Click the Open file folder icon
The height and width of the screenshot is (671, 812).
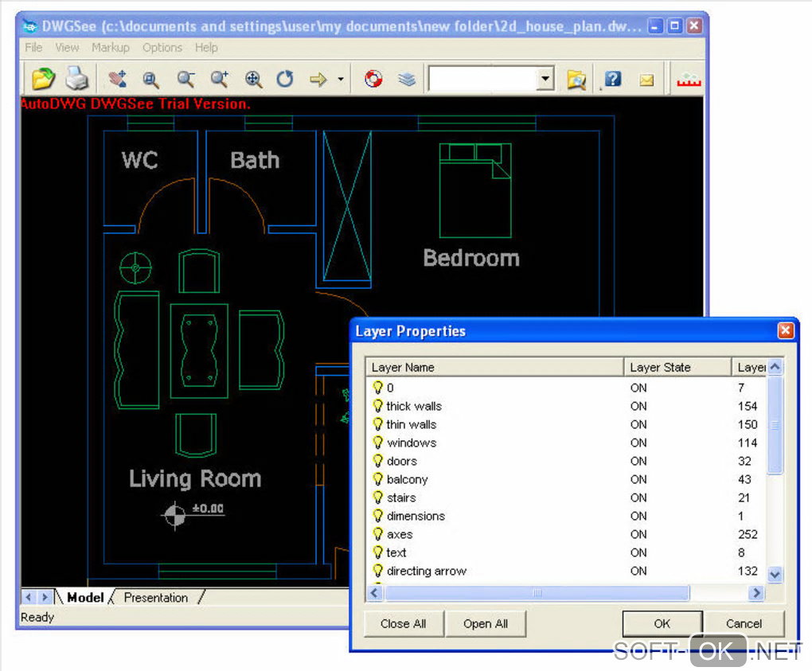point(44,79)
